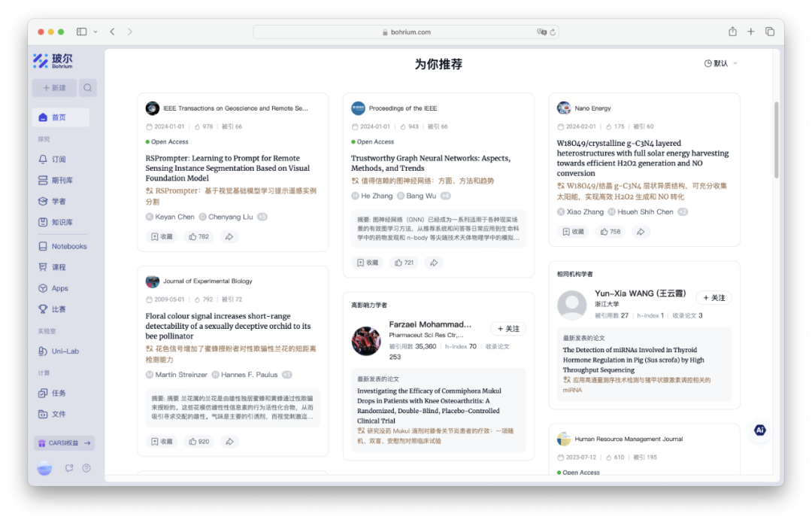This screenshot has width=812, height=523.
Task: Click Yun-Xia WANG avatar
Action: coord(571,306)
